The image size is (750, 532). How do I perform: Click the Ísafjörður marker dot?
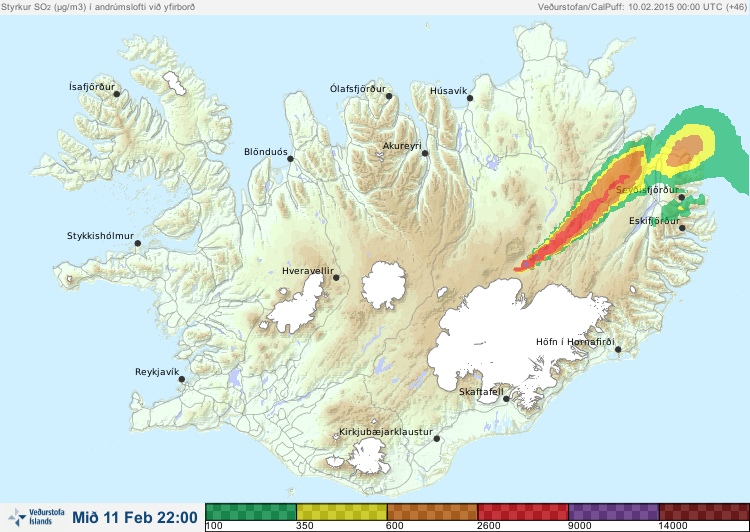pos(116,94)
